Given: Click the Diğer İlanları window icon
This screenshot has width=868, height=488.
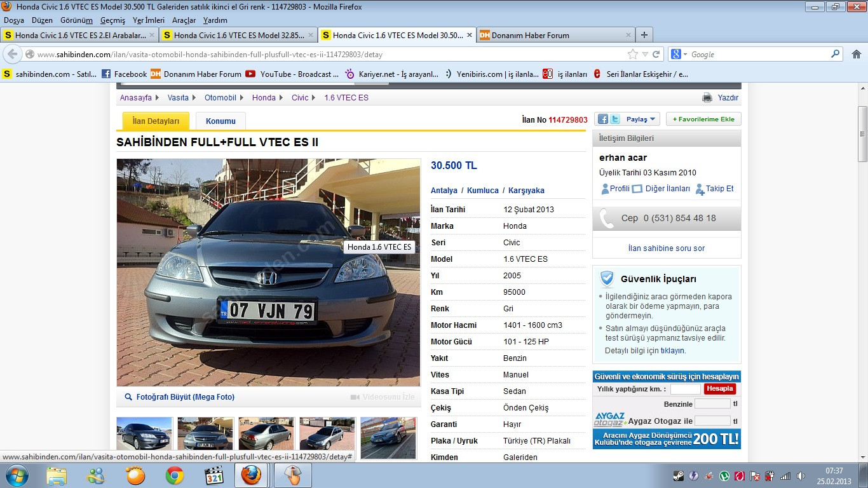Looking at the screenshot, I should (637, 189).
